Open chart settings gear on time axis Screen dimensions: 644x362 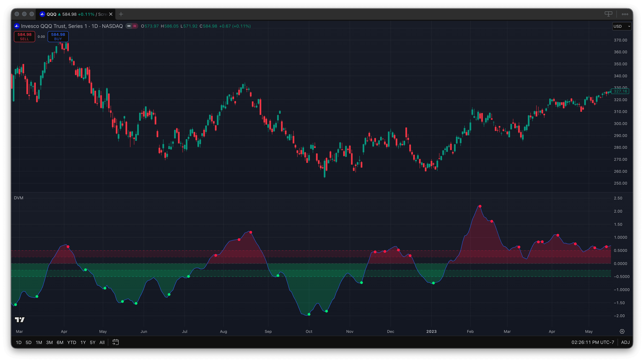pyautogui.click(x=622, y=331)
